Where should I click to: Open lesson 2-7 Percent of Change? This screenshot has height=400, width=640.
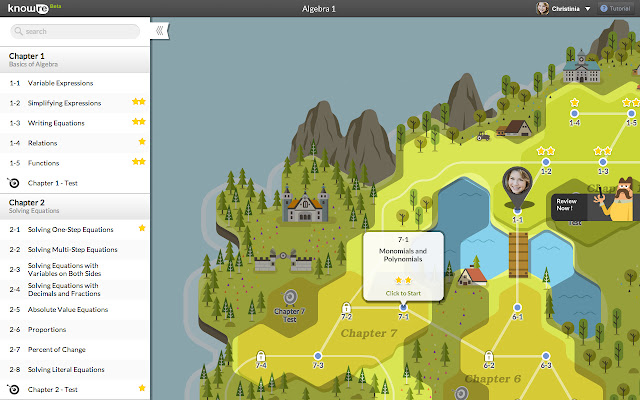(75, 349)
